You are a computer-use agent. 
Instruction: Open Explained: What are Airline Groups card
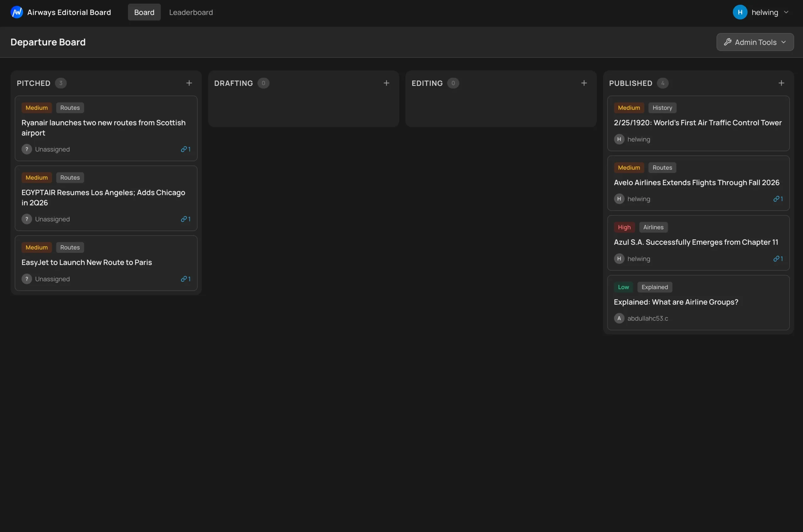coord(698,303)
